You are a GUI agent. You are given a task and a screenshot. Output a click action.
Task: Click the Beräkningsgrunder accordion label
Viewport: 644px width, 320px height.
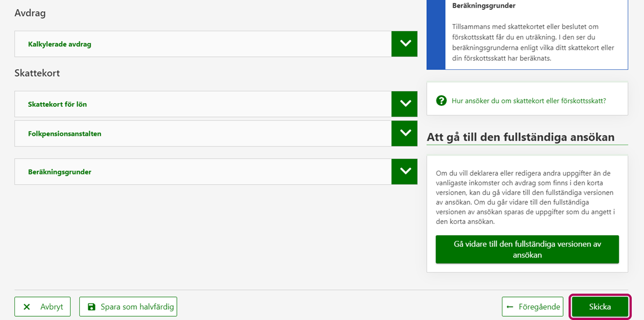[60, 172]
